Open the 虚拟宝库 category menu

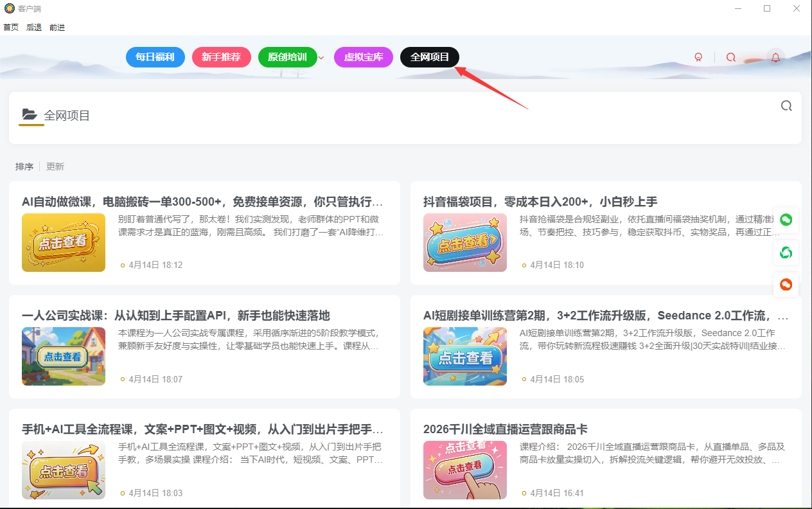click(363, 57)
